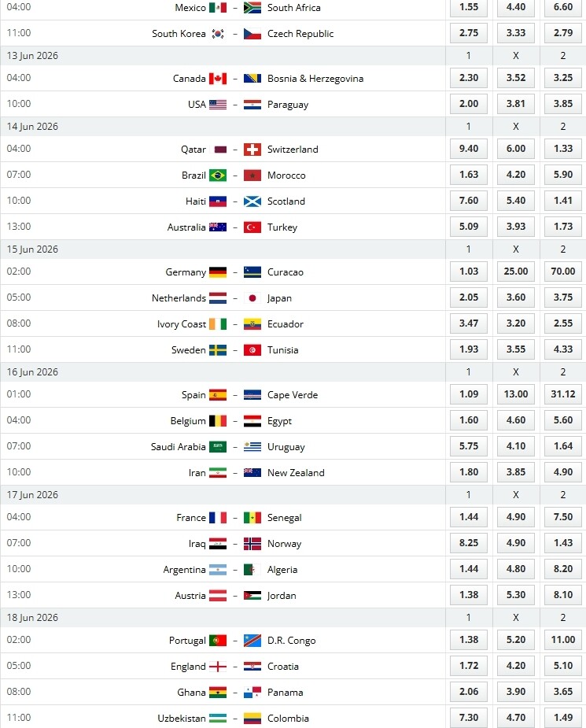Viewport: 586px width, 728px height.
Task: Click the Croatia flag icon
Action: click(x=252, y=667)
